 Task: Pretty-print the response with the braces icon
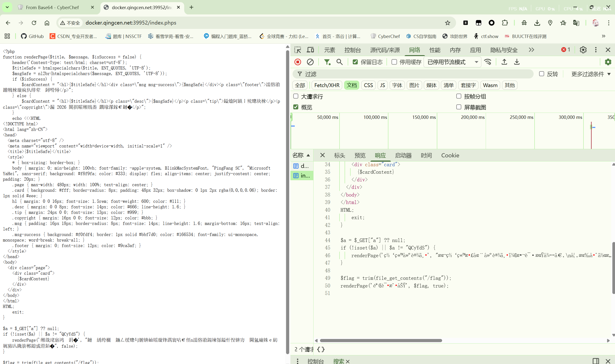pyautogui.click(x=321, y=349)
